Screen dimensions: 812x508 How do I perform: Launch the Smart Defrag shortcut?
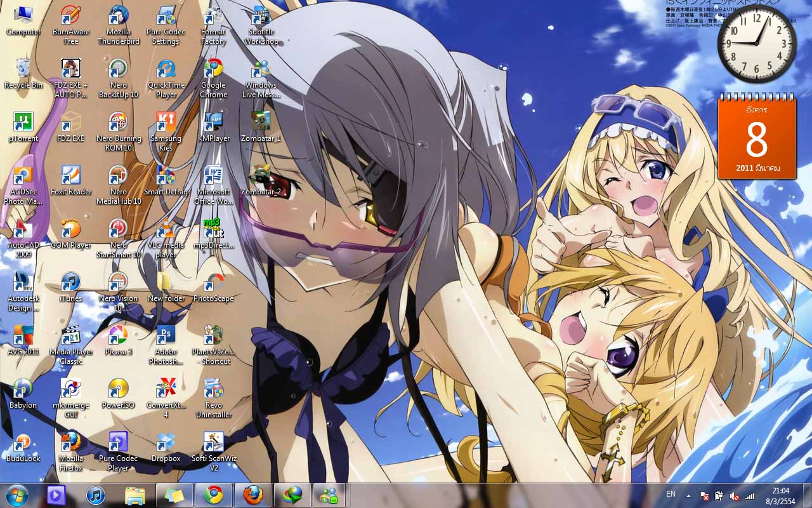[x=166, y=180]
